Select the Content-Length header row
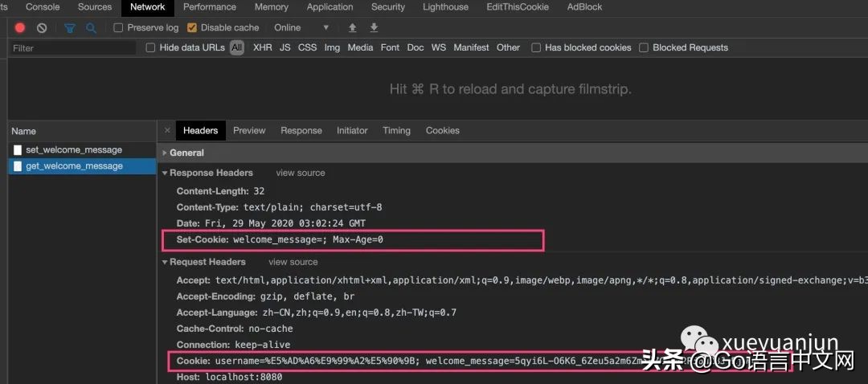The image size is (868, 384). 220,191
